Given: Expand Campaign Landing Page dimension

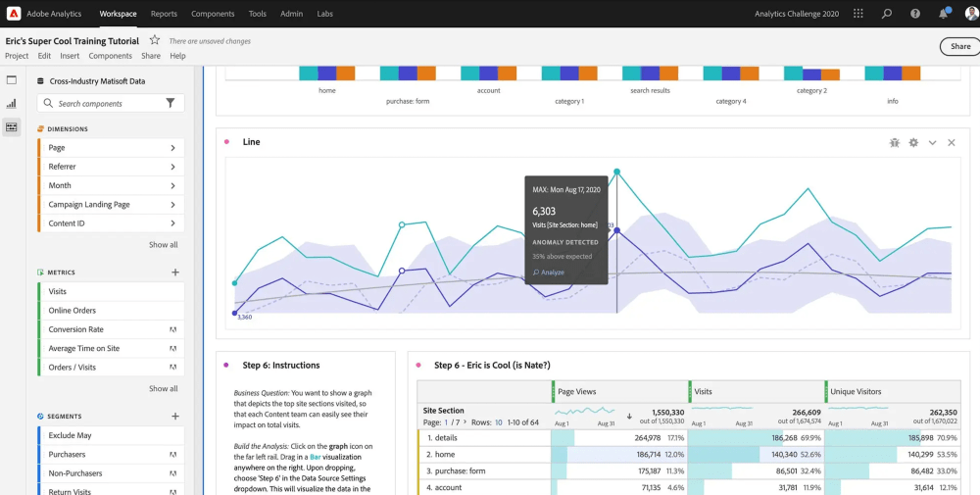Looking at the screenshot, I should pos(172,205).
